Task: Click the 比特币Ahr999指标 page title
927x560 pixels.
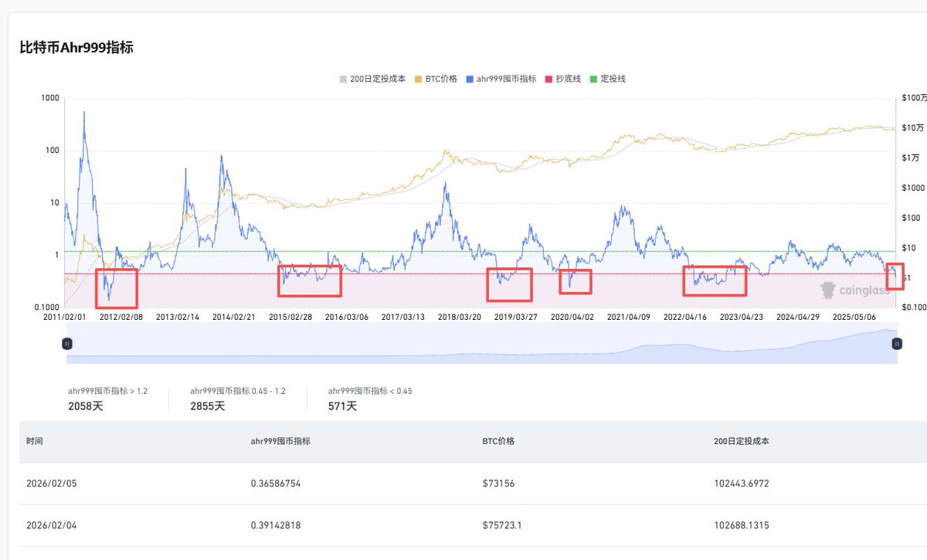Action: [76, 47]
